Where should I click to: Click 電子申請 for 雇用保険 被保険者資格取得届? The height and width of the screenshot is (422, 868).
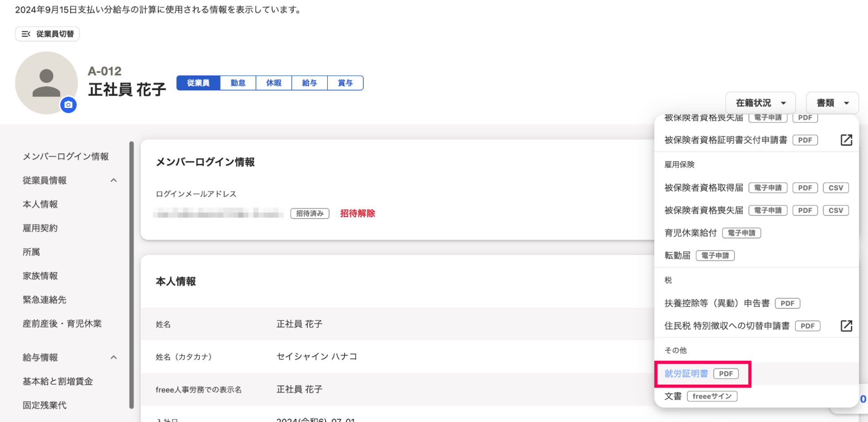(768, 188)
